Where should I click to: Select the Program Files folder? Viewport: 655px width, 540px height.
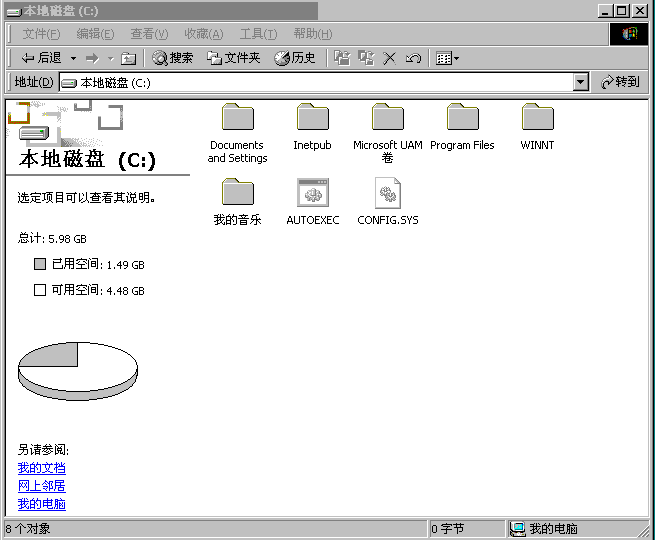(x=462, y=127)
